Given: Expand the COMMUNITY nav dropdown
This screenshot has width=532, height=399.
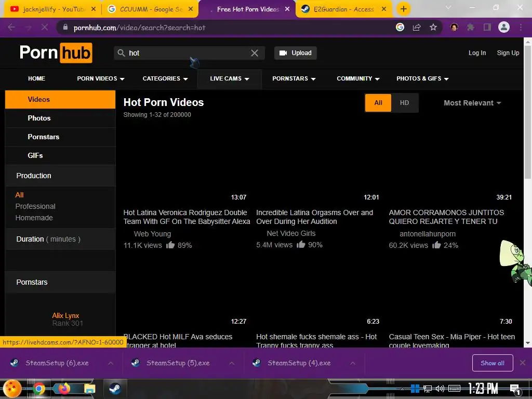Looking at the screenshot, I should (x=358, y=78).
